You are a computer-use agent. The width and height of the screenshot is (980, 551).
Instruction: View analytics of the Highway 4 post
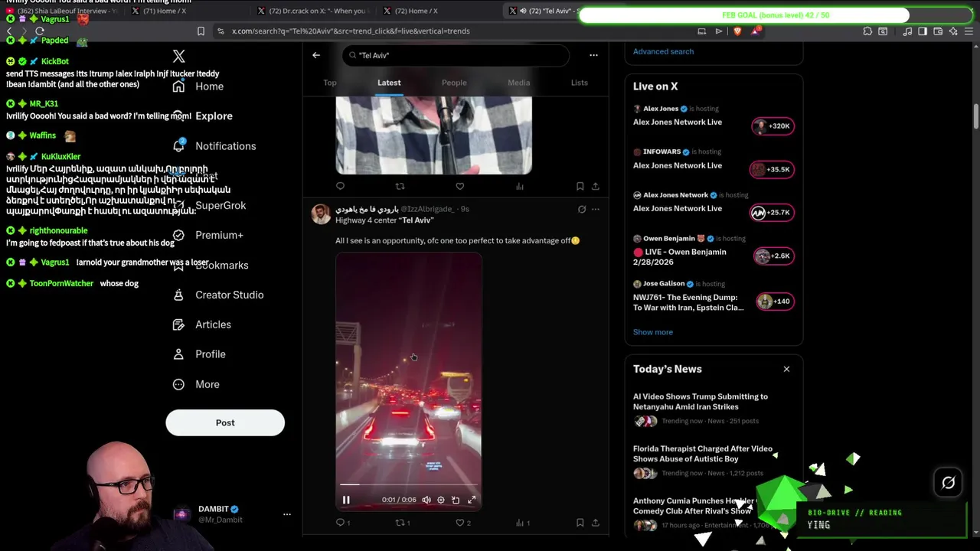[x=522, y=523]
